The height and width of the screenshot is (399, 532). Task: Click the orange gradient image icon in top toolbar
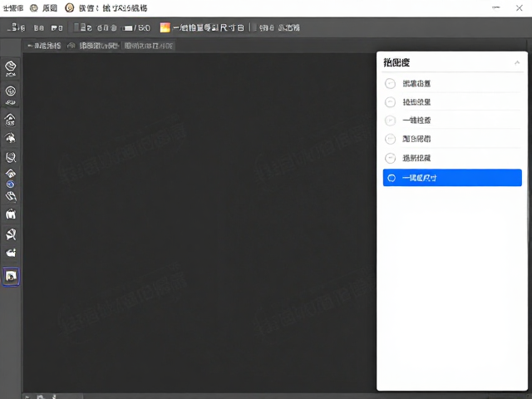tap(165, 27)
